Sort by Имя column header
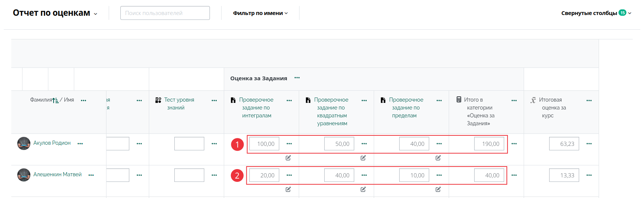Image resolution: width=644 pixels, height=198 pixels. click(69, 100)
